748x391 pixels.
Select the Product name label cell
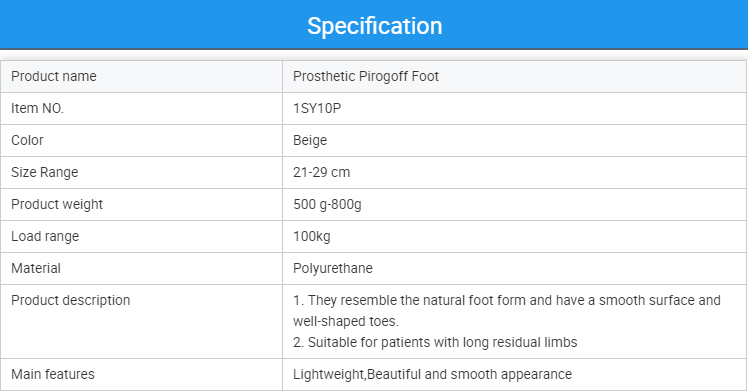click(x=141, y=76)
